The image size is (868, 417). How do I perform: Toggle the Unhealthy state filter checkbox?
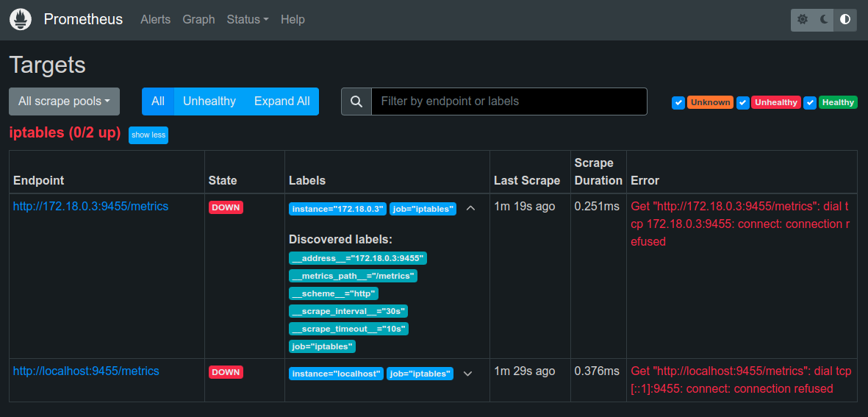point(743,102)
